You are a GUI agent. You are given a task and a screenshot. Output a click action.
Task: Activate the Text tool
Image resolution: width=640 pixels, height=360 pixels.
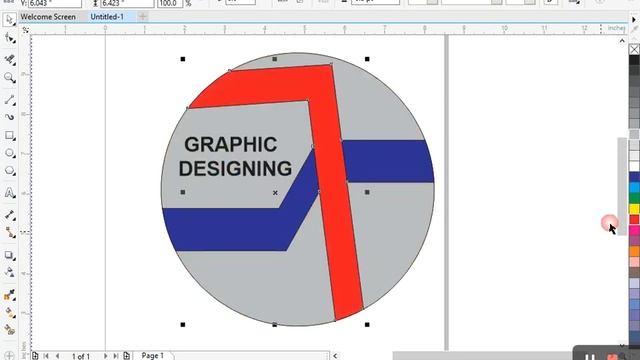(9, 193)
